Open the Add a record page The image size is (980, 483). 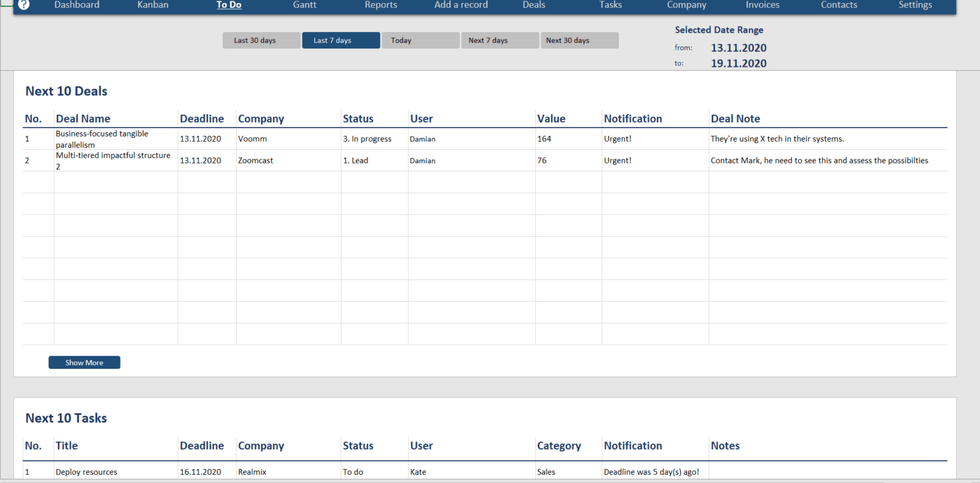point(461,5)
